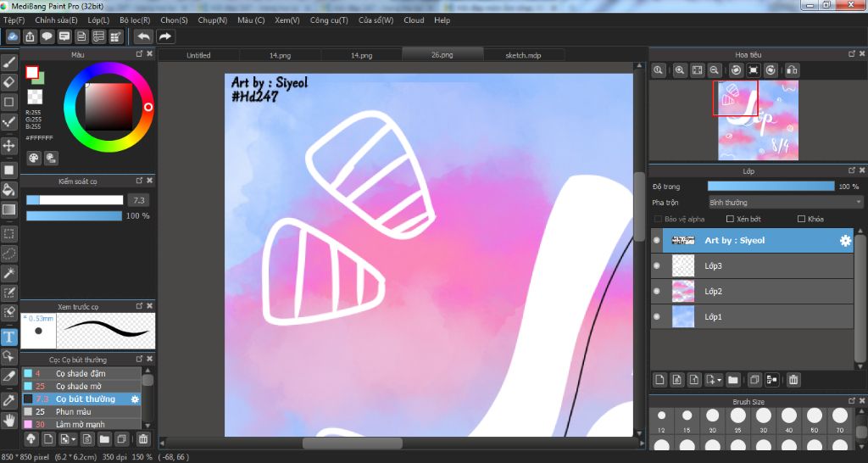Select the Hand pan tool
The image size is (868, 463).
[9, 420]
